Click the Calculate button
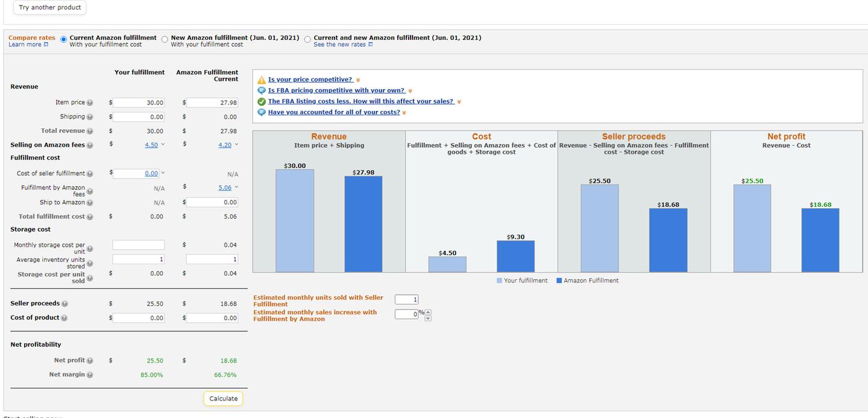This screenshot has width=868, height=418. pyautogui.click(x=224, y=399)
